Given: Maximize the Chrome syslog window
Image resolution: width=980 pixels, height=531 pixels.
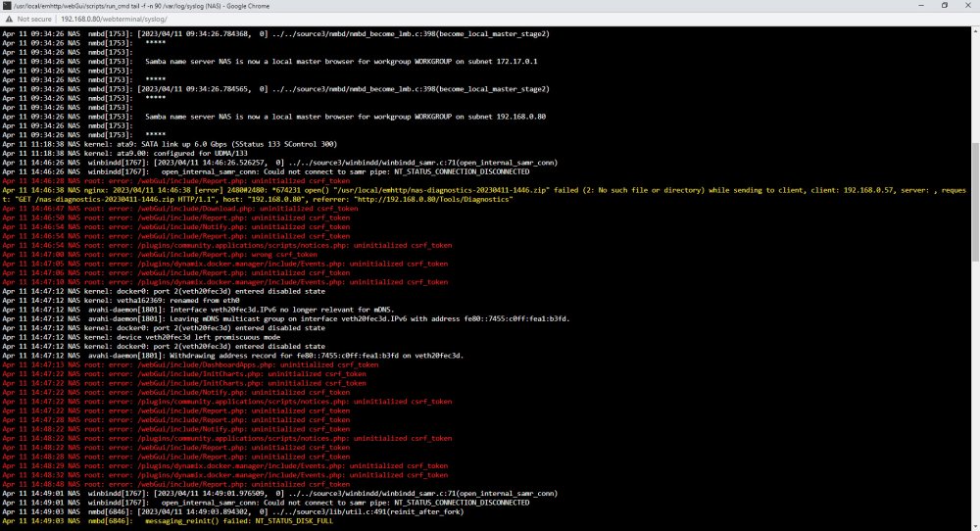Looking at the screenshot, I should pos(945,6).
